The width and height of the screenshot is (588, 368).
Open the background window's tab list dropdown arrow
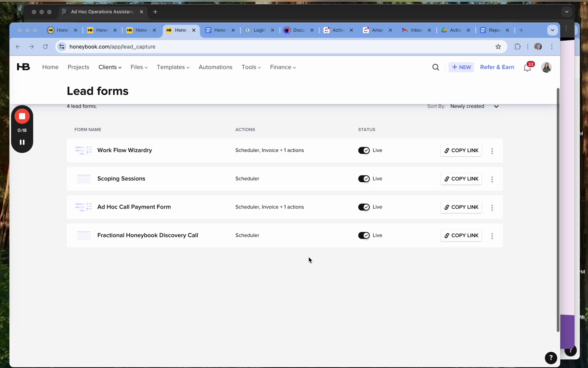(567, 12)
